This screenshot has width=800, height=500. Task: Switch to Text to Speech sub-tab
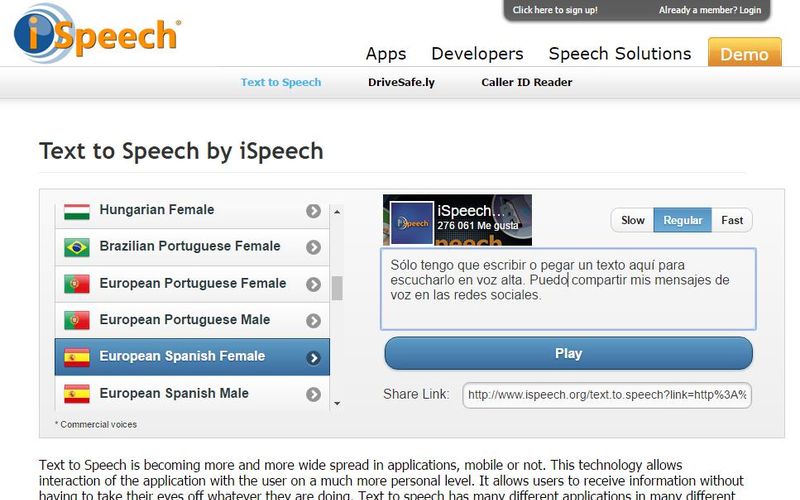pos(281,82)
